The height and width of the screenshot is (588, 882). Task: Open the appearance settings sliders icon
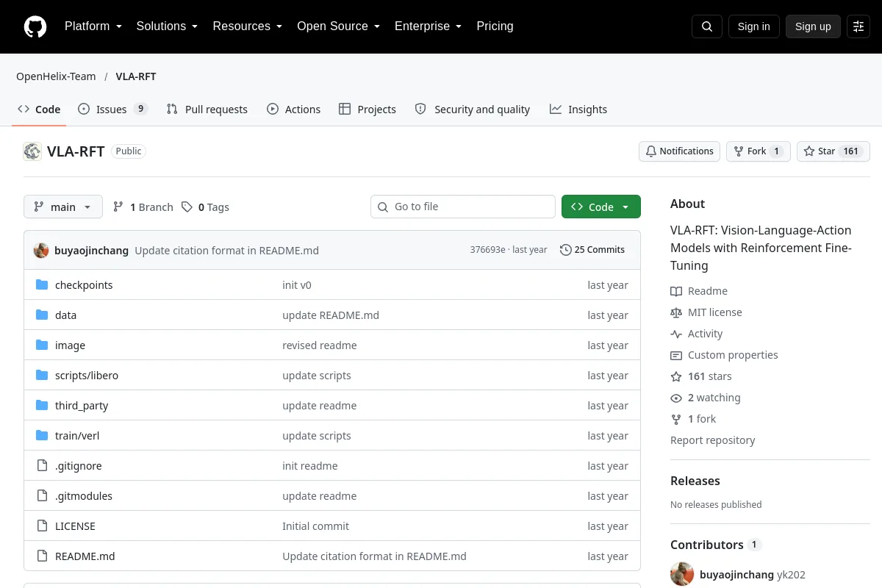click(858, 26)
